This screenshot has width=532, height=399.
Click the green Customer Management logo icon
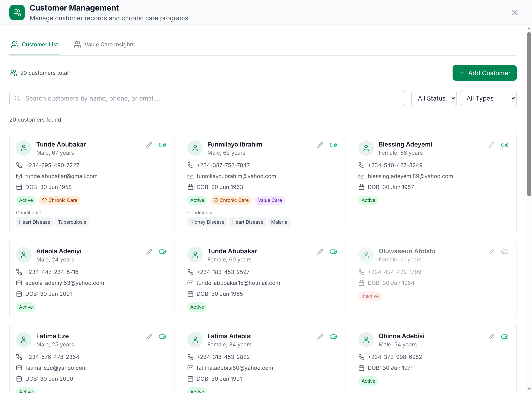(x=17, y=12)
